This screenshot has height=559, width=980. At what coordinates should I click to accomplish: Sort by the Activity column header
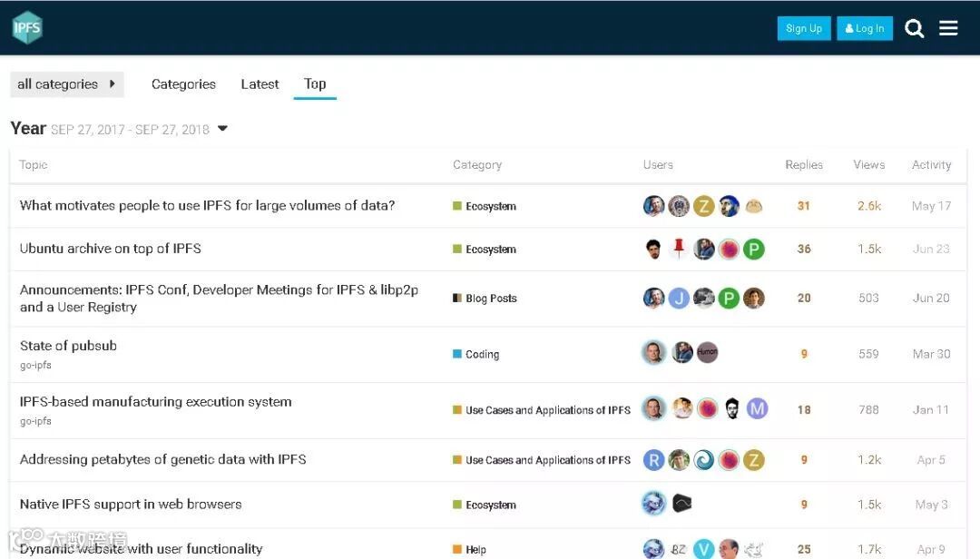[x=931, y=164]
